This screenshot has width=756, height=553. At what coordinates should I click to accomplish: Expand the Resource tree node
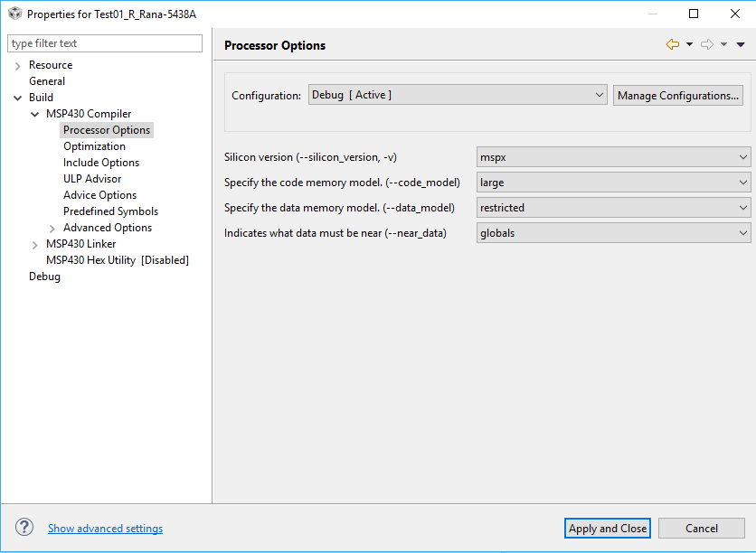coord(18,66)
